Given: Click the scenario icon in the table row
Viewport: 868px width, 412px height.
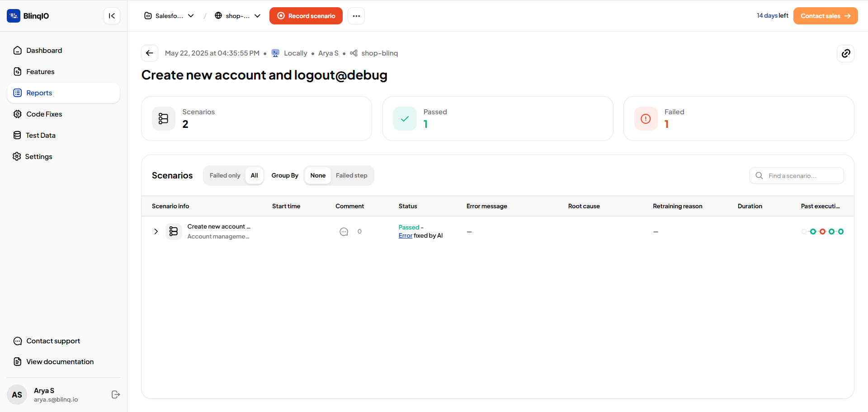Looking at the screenshot, I should [174, 231].
